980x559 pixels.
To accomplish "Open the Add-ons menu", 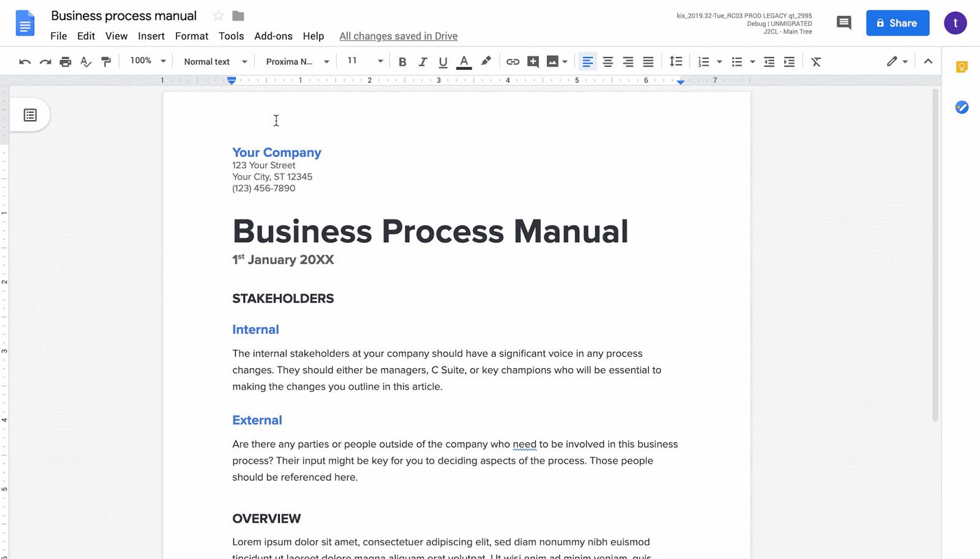I will [273, 36].
